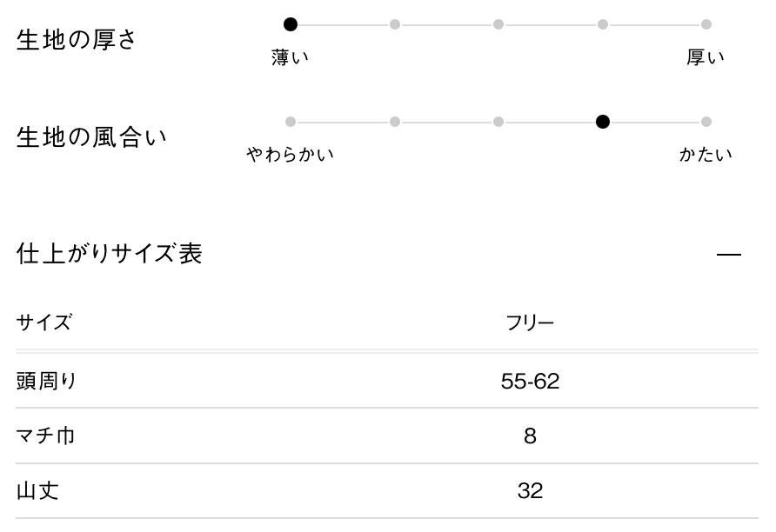The height and width of the screenshot is (532, 776).
Task: Choose the fourth dot on the 生地の厚さ scale
Action: pos(603,24)
